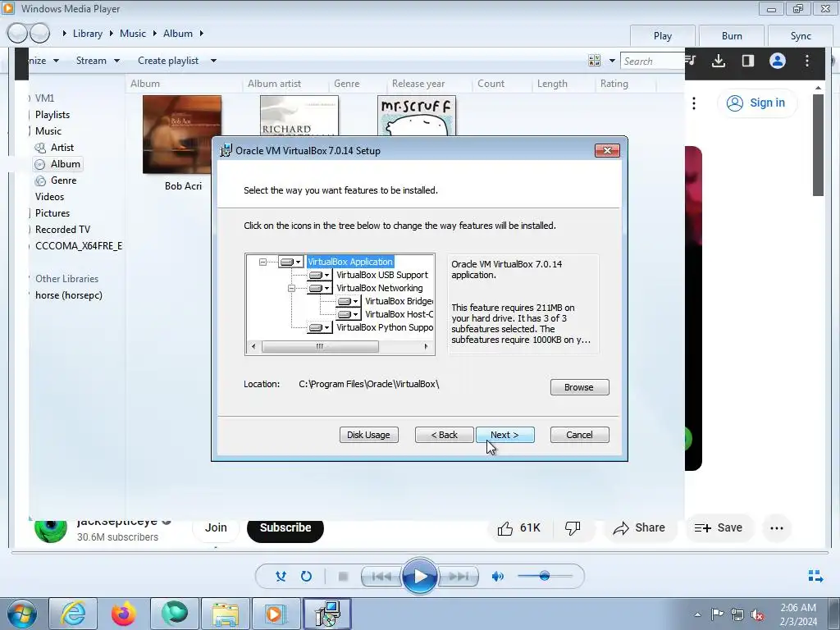Browse for install location
Viewport: 840px width, 630px height.
click(x=579, y=387)
